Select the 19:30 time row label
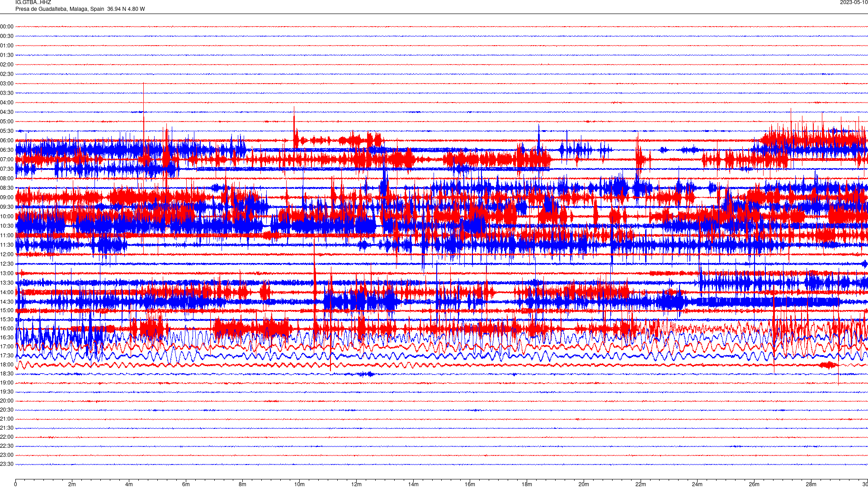The height and width of the screenshot is (488, 868). 7,392
